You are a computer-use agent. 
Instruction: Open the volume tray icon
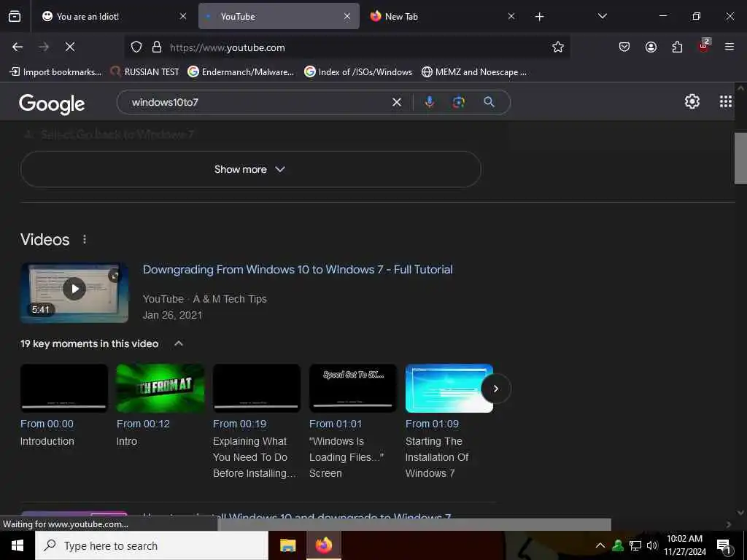point(652,545)
